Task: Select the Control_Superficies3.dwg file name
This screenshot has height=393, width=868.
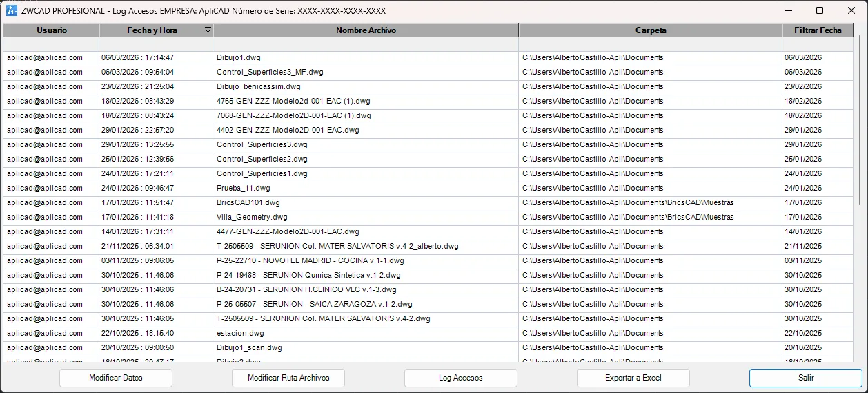Action: pyautogui.click(x=262, y=144)
